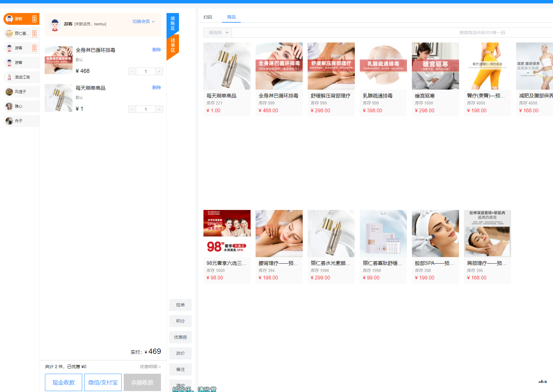Expand the 请选择 category dropdown
The width and height of the screenshot is (553, 392).
coord(218,33)
